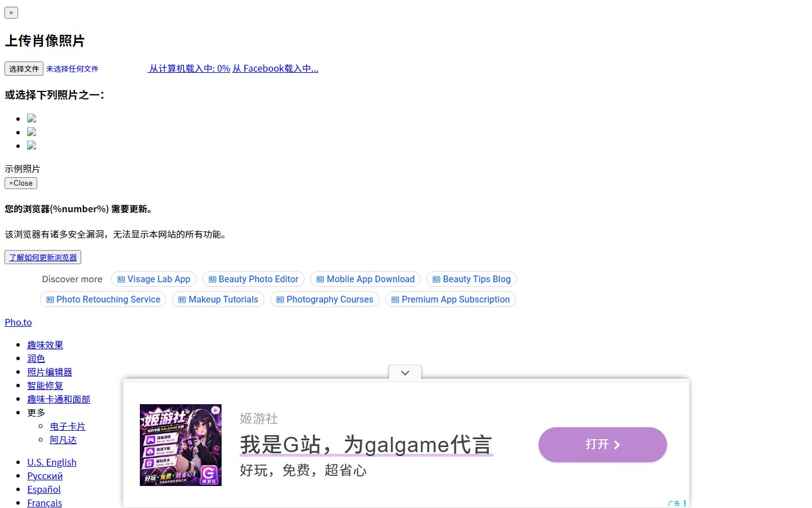
Task: Open the Beauty Photo Editor chip
Action: click(x=253, y=279)
